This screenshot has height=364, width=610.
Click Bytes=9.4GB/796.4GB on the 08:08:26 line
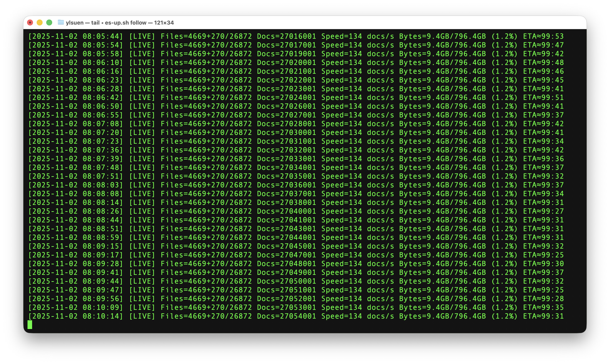coord(442,211)
